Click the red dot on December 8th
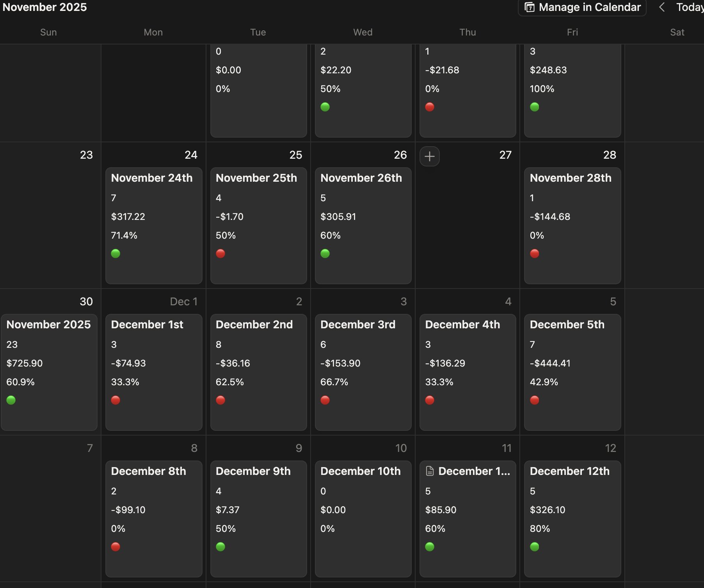 click(x=116, y=547)
